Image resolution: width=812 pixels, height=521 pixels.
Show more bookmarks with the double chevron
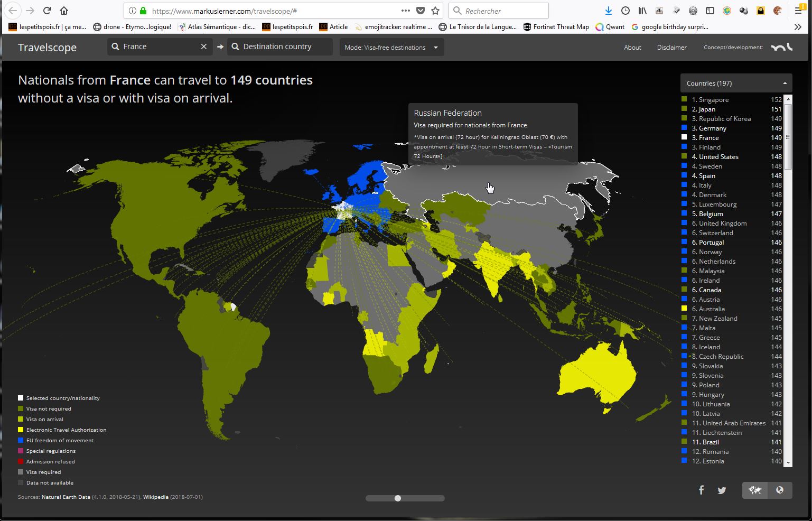tap(798, 26)
